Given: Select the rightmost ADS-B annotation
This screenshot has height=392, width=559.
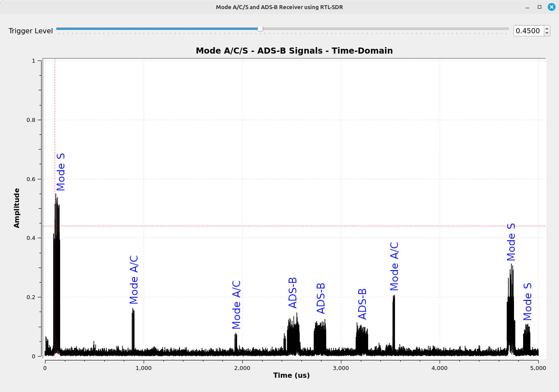Looking at the screenshot, I should [x=363, y=304].
